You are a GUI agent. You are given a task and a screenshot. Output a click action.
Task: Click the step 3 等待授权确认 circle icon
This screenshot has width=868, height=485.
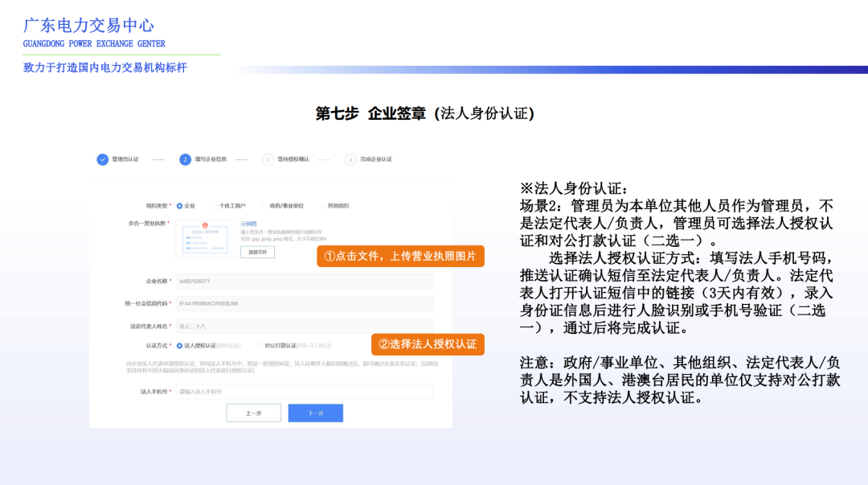click(x=268, y=159)
